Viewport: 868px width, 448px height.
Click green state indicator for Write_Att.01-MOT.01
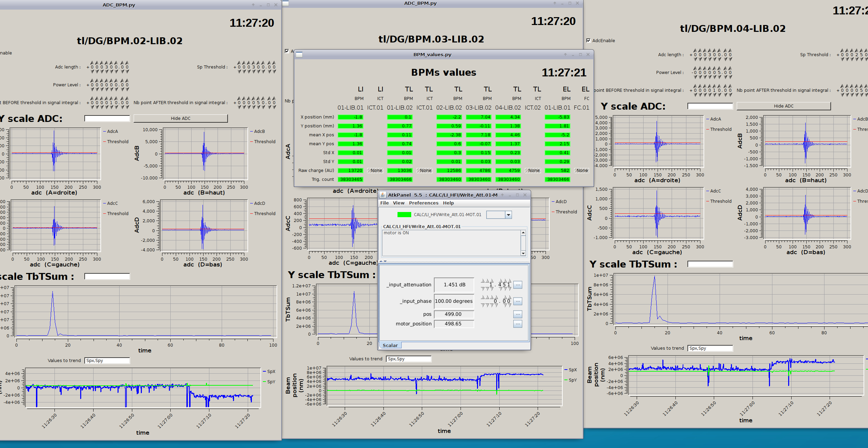click(x=404, y=215)
